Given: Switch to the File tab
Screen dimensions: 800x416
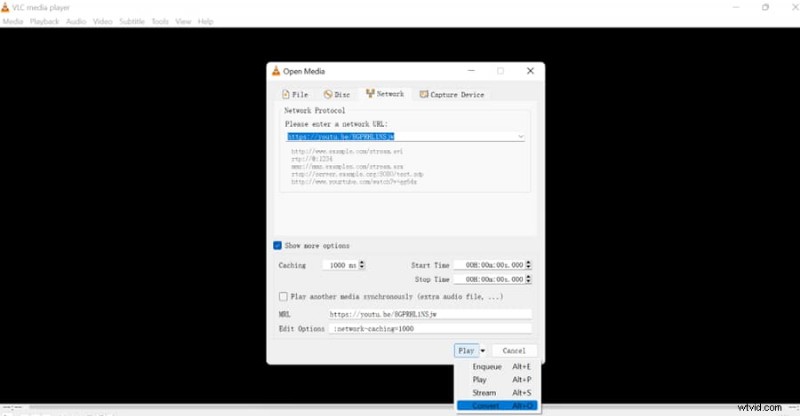Looking at the screenshot, I should (x=295, y=94).
